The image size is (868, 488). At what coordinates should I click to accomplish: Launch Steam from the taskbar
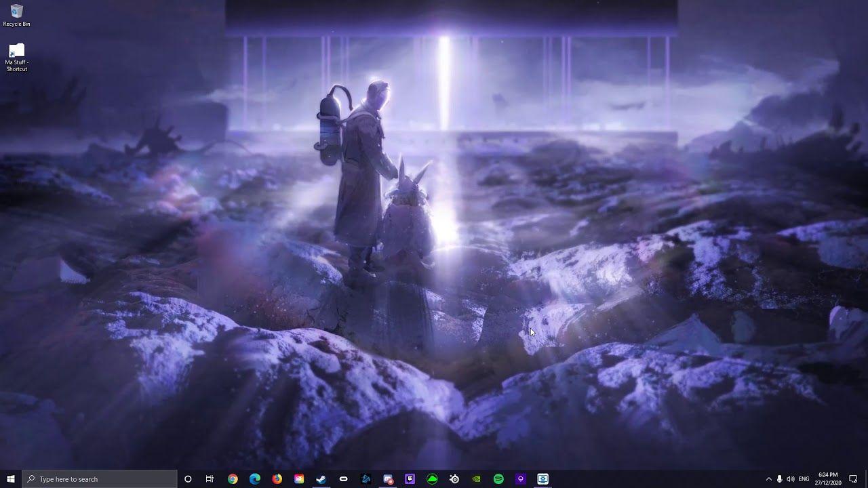coord(320,479)
